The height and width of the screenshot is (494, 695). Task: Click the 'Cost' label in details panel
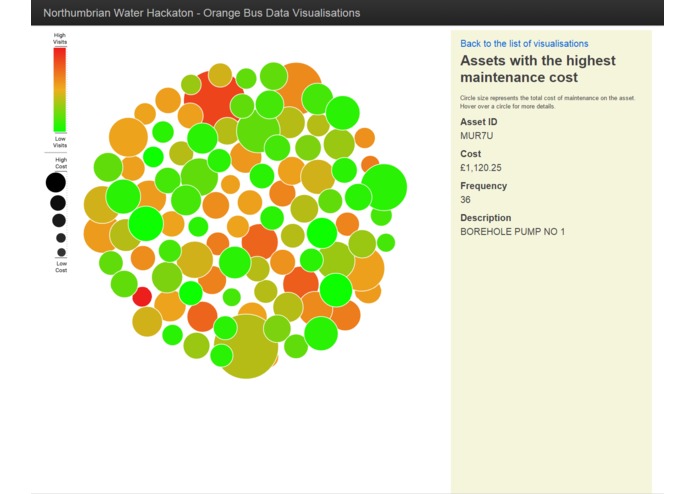470,154
